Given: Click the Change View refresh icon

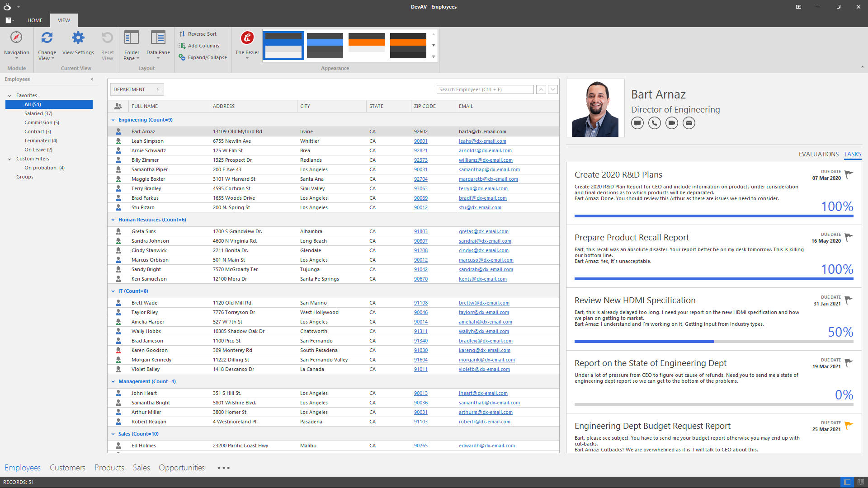Looking at the screenshot, I should click(47, 38).
